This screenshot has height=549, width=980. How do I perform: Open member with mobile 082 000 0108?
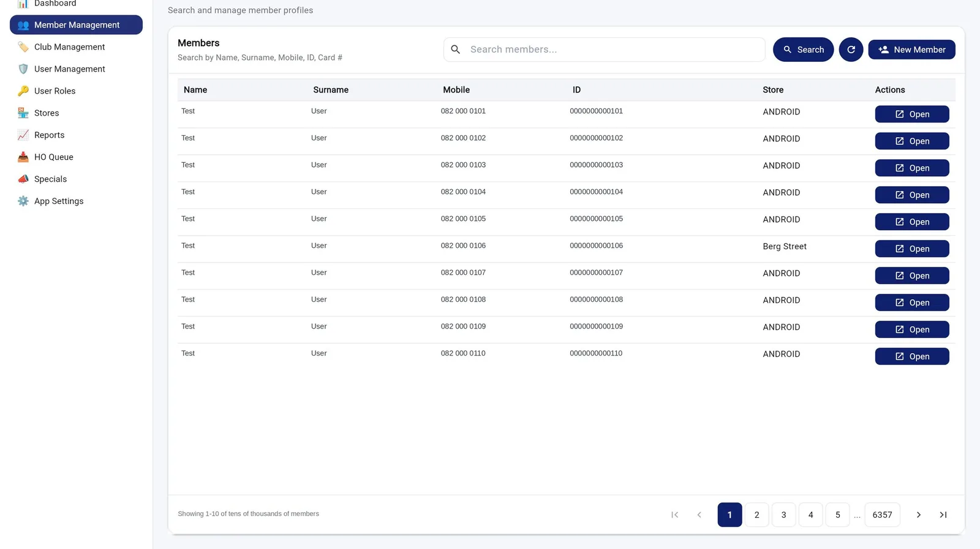[x=912, y=303]
